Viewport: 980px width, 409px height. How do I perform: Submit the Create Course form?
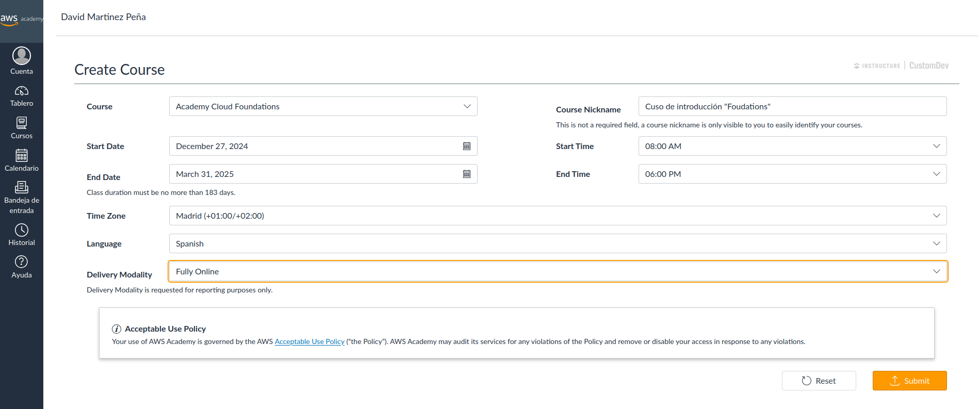(909, 381)
